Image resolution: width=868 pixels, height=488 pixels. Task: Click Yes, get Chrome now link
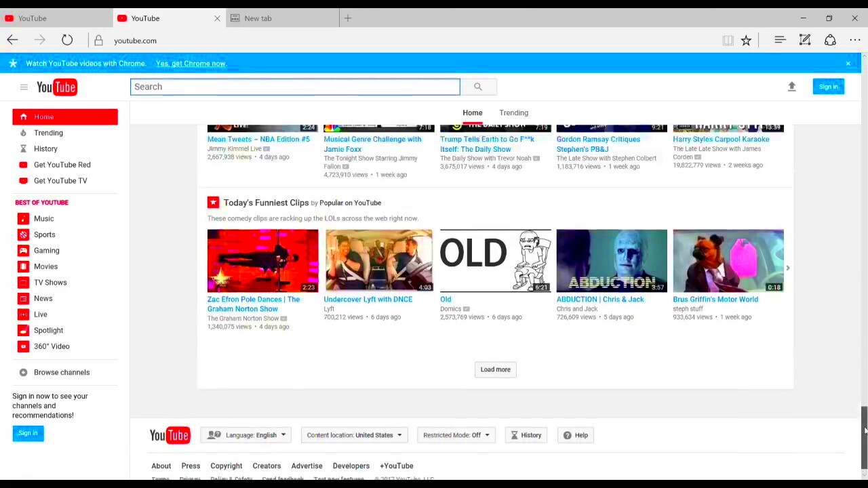click(x=191, y=63)
